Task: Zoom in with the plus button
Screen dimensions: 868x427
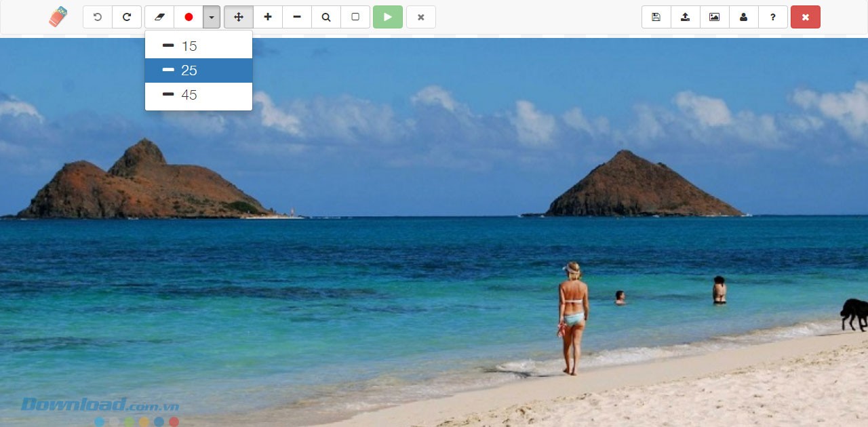Action: point(268,17)
